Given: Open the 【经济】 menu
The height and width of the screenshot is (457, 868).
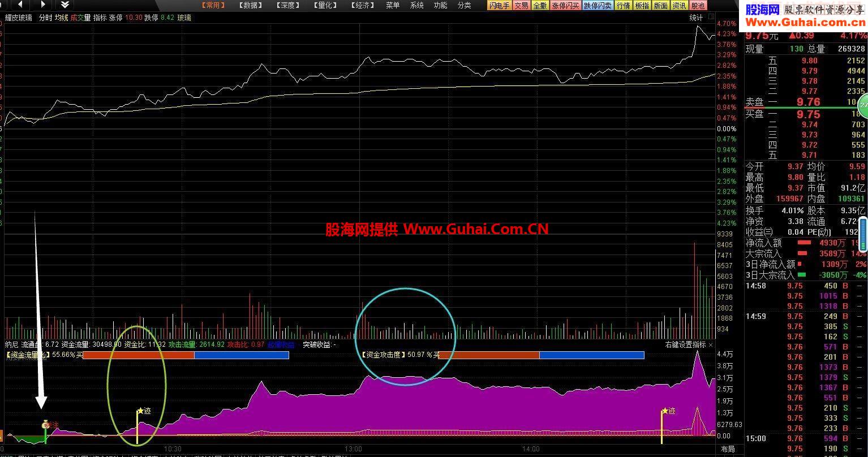Looking at the screenshot, I should pos(362,5).
